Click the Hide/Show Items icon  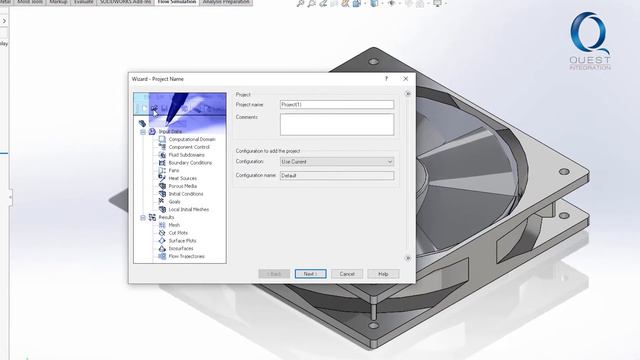[x=391, y=4]
